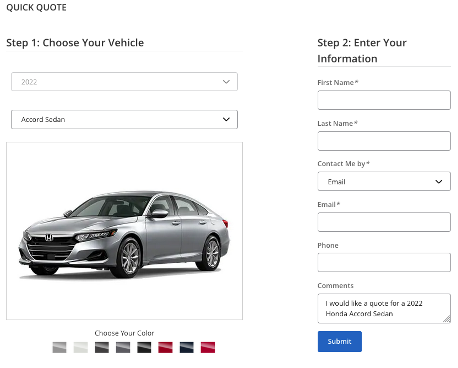Click the silver Accord vehicle image
The image size is (458, 368).
point(124,234)
